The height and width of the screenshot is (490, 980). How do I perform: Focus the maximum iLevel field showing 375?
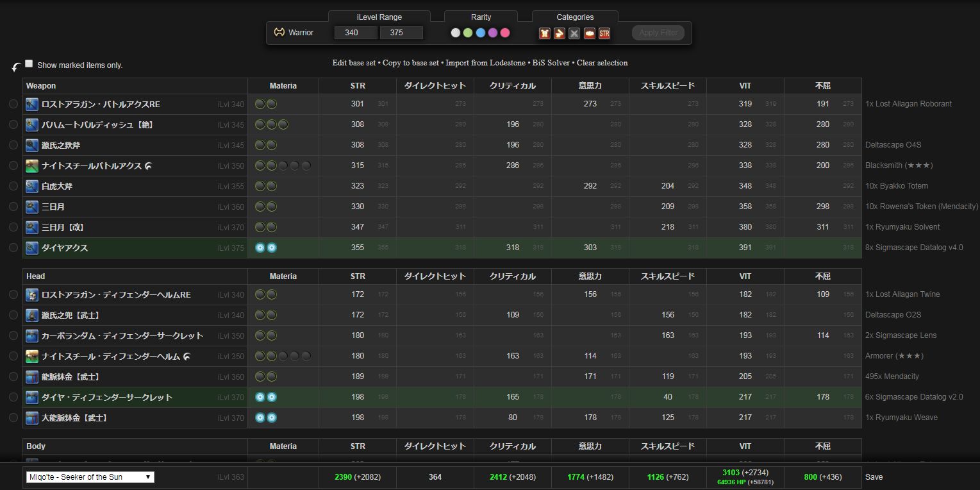[x=401, y=33]
